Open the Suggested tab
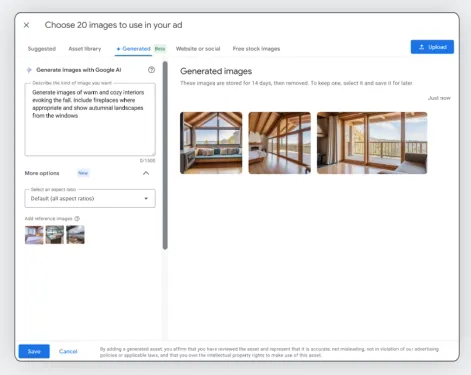471x375 pixels. (42, 49)
